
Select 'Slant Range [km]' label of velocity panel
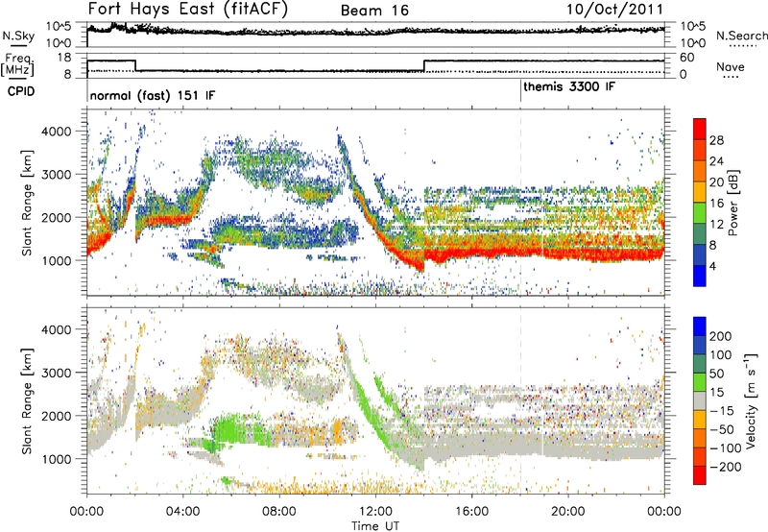coord(28,401)
